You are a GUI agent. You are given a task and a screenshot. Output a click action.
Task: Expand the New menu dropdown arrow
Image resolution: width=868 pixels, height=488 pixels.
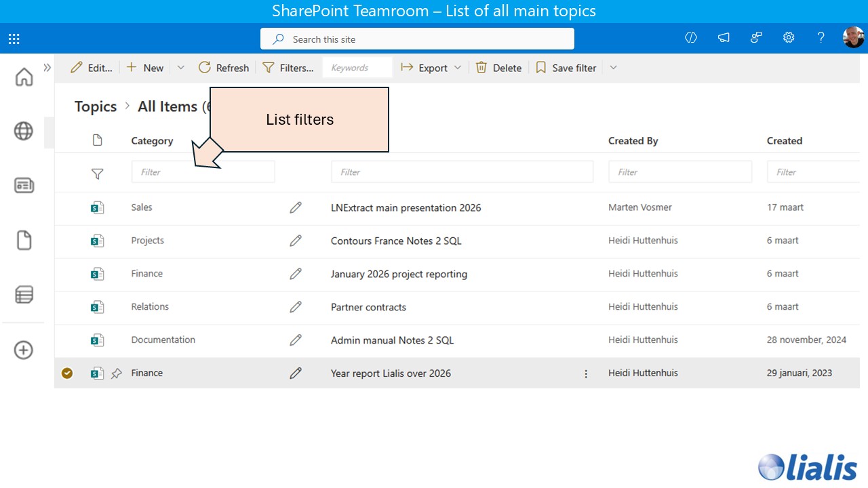pos(180,67)
